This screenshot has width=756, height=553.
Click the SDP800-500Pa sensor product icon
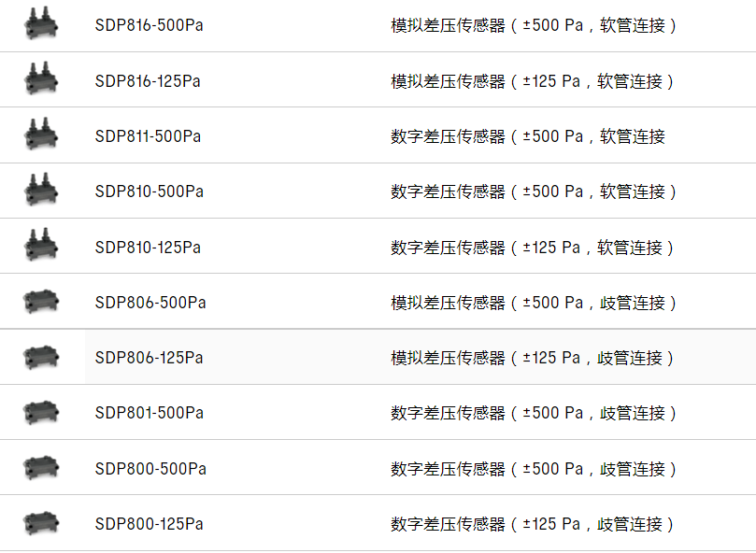click(x=40, y=467)
